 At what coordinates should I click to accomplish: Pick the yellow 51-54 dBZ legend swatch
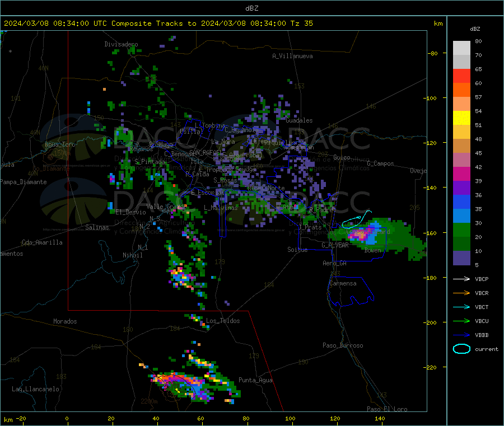[x=461, y=118]
